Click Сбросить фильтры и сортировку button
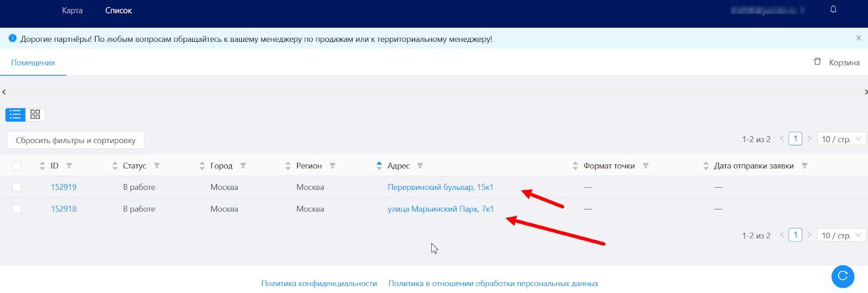This screenshot has height=293, width=868. (75, 141)
